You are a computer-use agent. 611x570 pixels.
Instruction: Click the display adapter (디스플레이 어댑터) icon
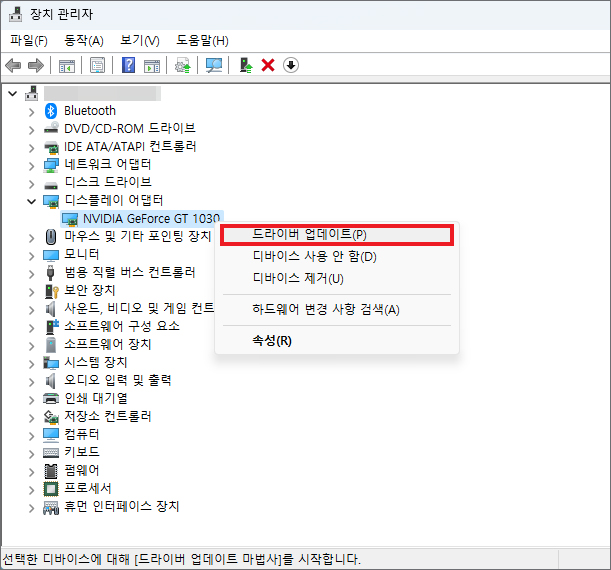tap(51, 201)
